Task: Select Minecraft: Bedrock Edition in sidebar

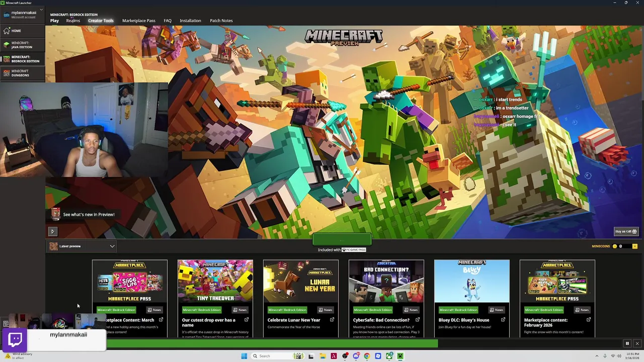Action: coord(22,59)
